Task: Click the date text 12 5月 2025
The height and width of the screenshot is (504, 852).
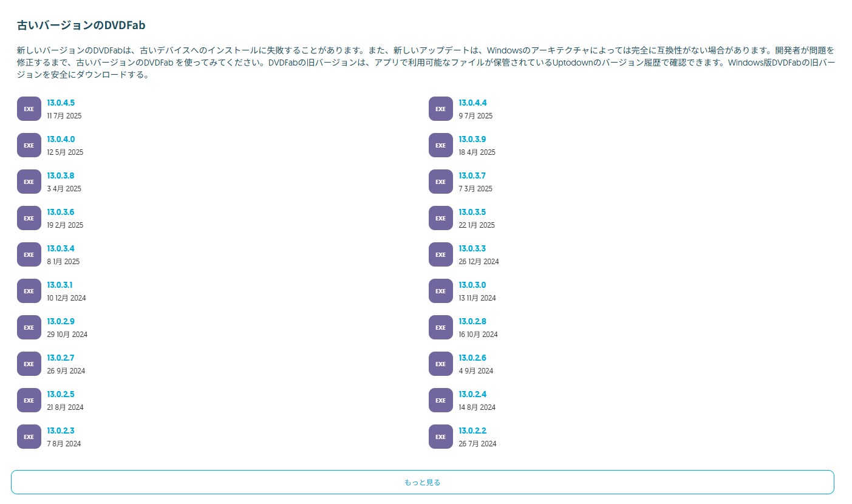Action: coord(65,152)
